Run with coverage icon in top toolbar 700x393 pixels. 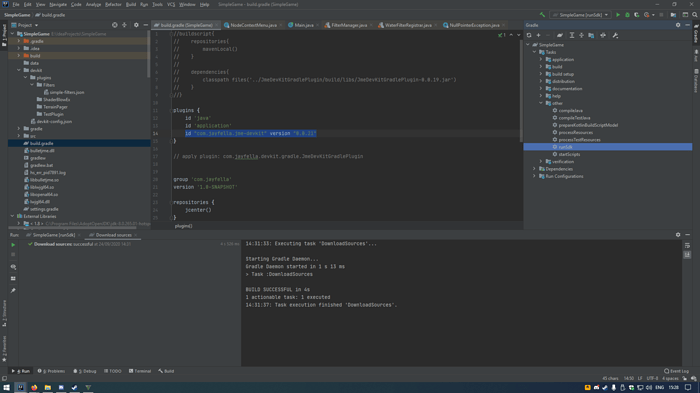637,15
